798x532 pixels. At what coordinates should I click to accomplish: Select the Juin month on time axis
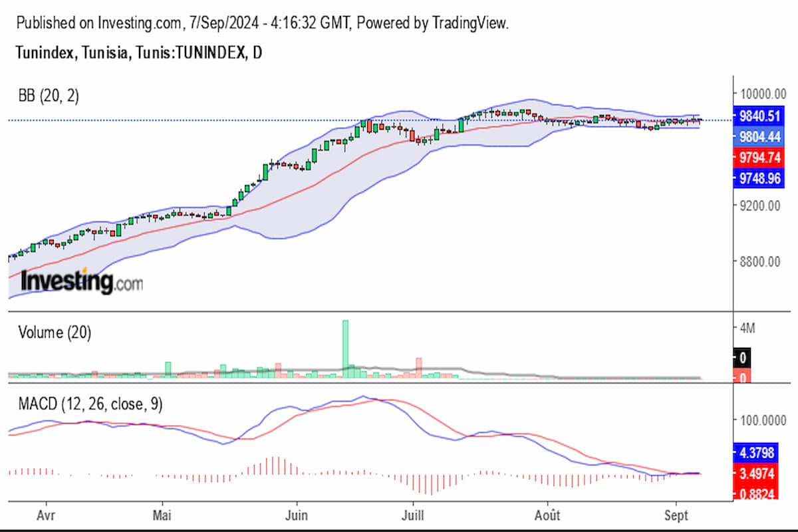click(x=297, y=516)
